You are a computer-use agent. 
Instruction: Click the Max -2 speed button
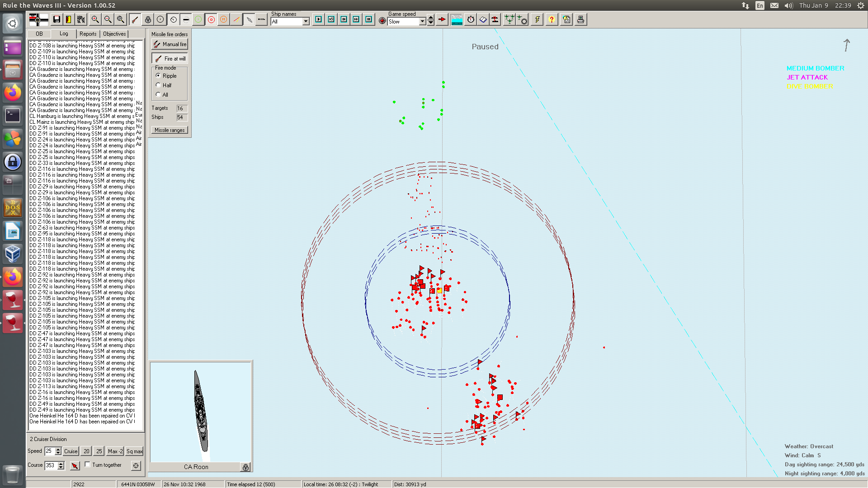click(115, 451)
